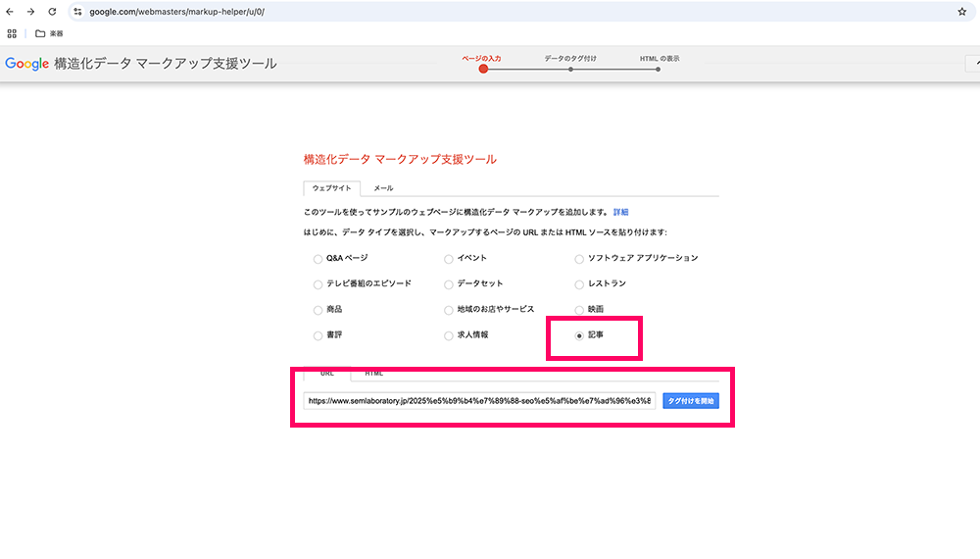Select the イベント radio button
Viewport: 980px width, 559px height.
[x=448, y=259]
